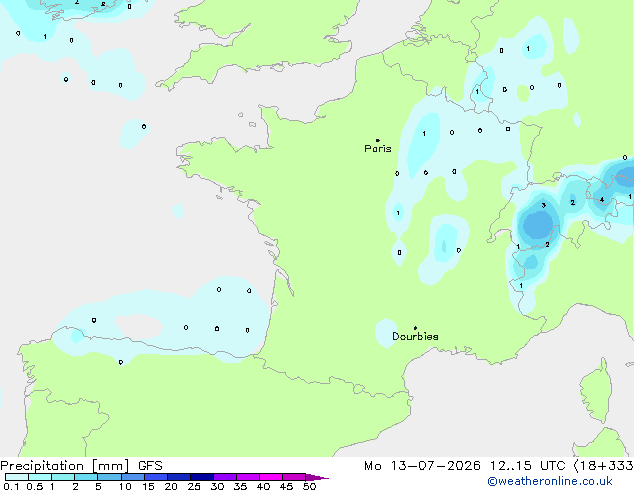634x490 pixels.
Task: Select the 'Precipitation [mm] GFS' title text
Action: click(x=81, y=466)
